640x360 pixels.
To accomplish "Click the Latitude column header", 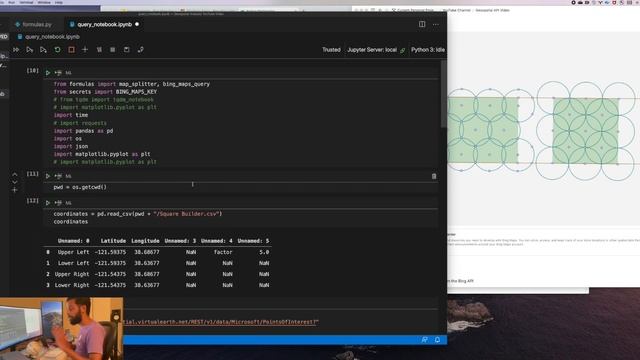I will [113, 241].
